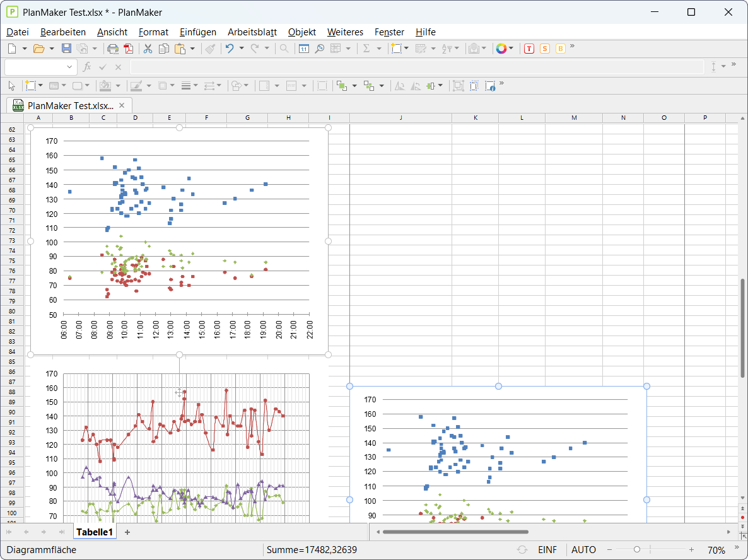Export as PDF using the PDF icon

128,49
